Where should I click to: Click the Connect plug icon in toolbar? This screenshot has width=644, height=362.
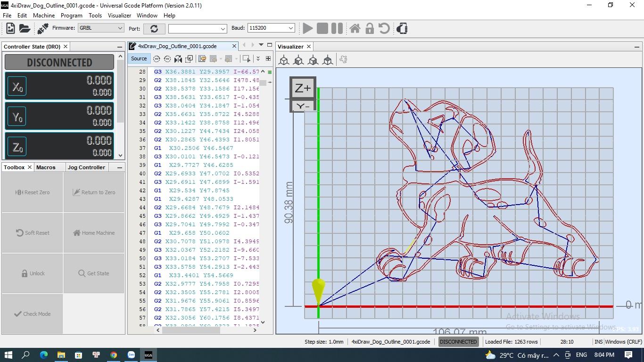click(x=42, y=29)
